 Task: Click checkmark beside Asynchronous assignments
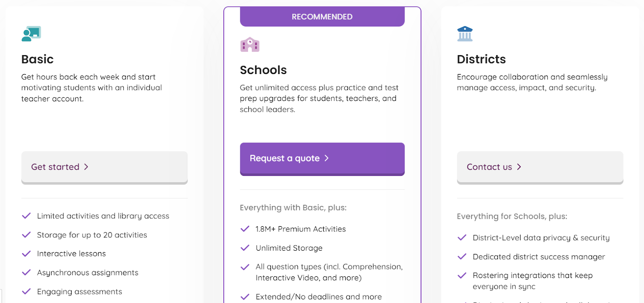[x=26, y=273]
